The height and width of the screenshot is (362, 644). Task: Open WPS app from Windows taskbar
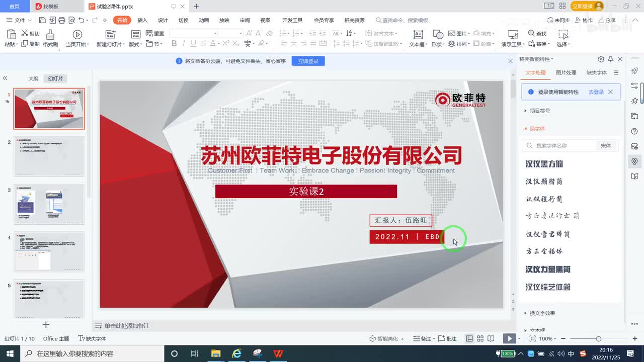(x=278, y=353)
